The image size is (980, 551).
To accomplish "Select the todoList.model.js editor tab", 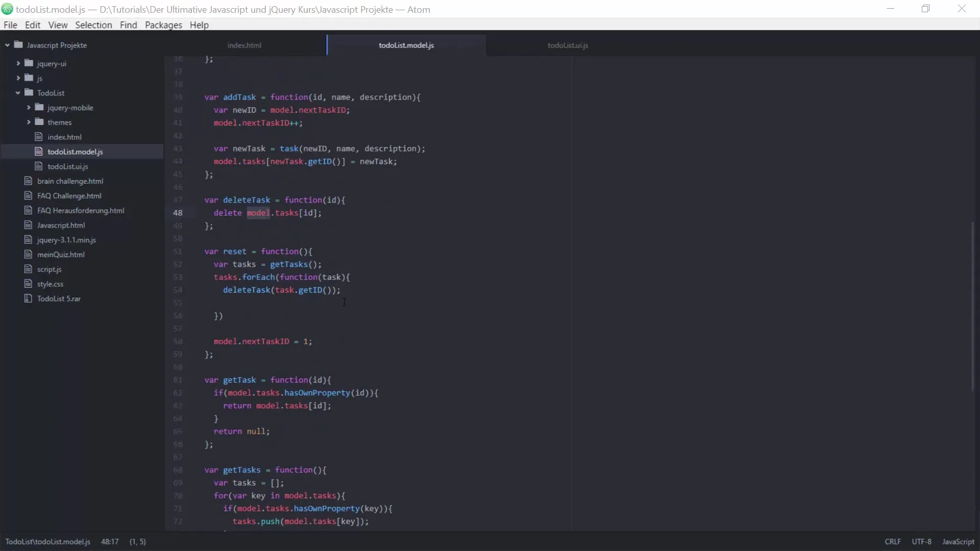I will point(406,45).
